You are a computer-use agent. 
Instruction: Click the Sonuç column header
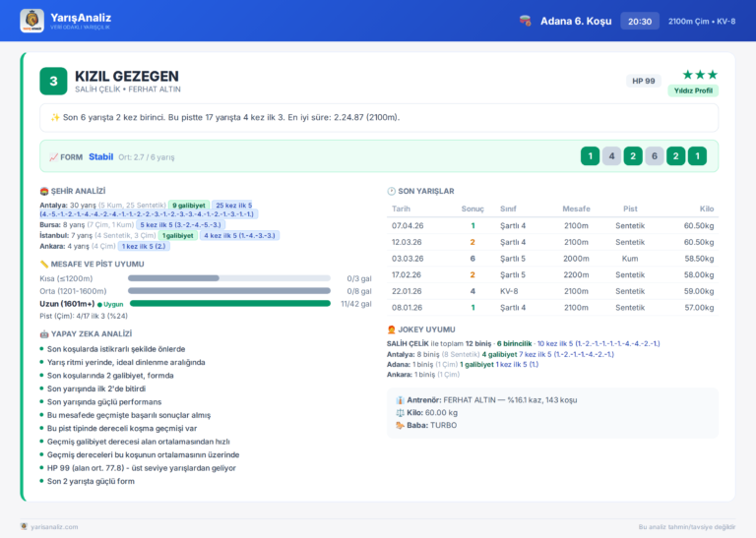pyautogui.click(x=472, y=209)
